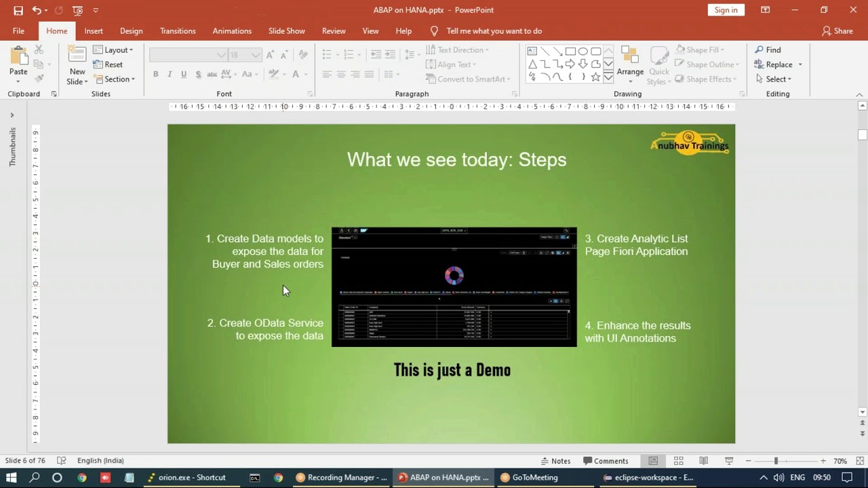Click the Fit slide to window icon
Image resolution: width=868 pixels, height=488 pixels.
click(x=860, y=461)
